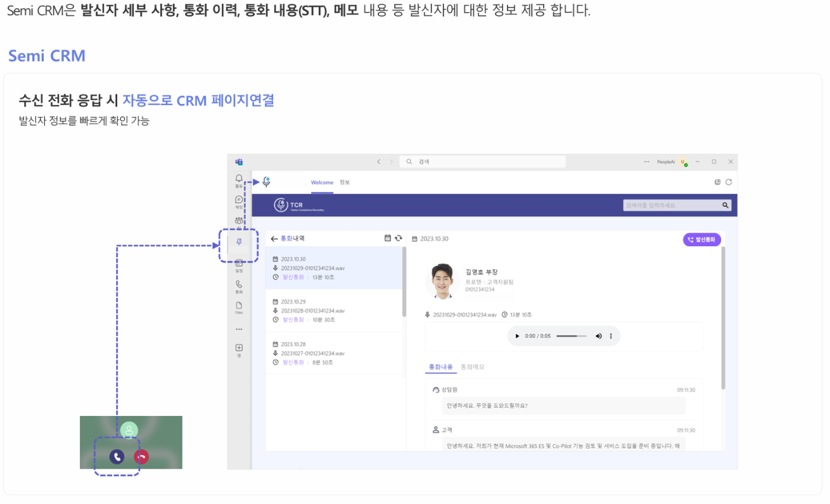
Task: Decline the call with the red button
Action: click(141, 457)
